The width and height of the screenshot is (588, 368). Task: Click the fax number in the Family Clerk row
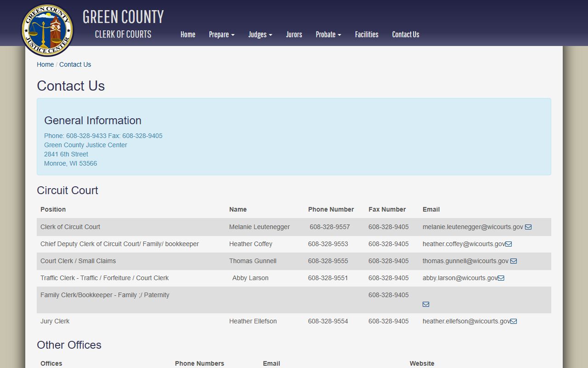click(389, 295)
